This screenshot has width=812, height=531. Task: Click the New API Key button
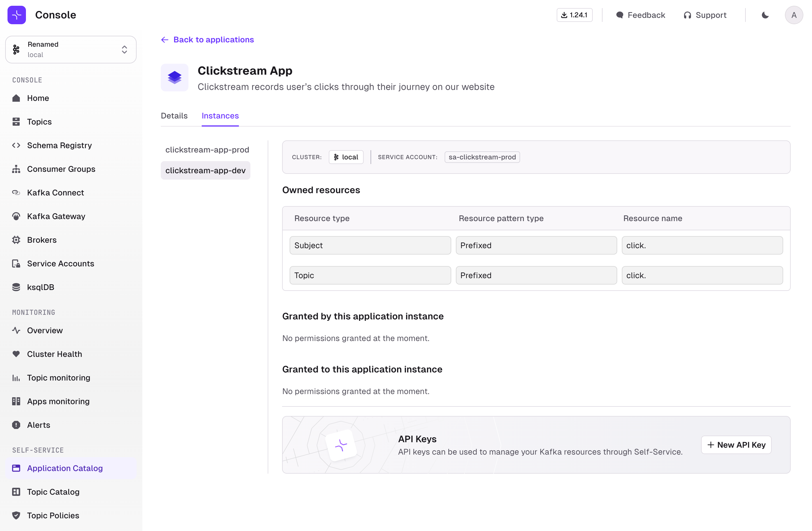(736, 445)
